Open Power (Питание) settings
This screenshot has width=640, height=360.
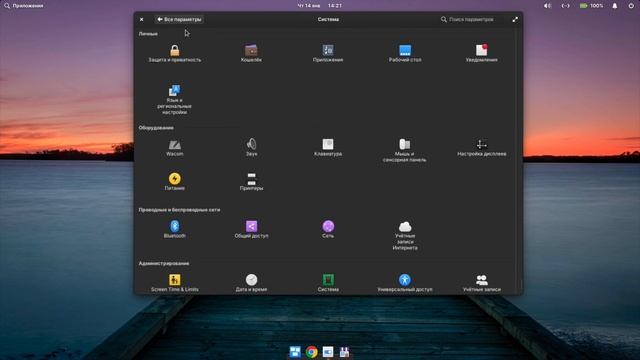pyautogui.click(x=174, y=182)
